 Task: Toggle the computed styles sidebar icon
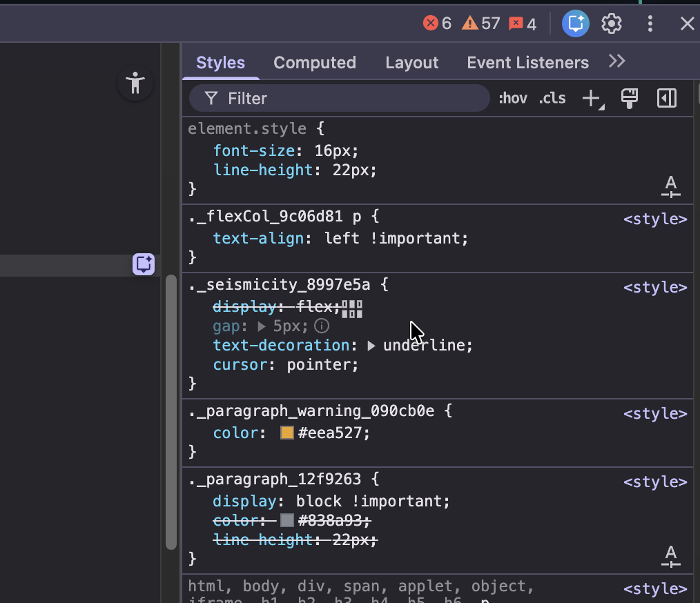click(x=667, y=99)
